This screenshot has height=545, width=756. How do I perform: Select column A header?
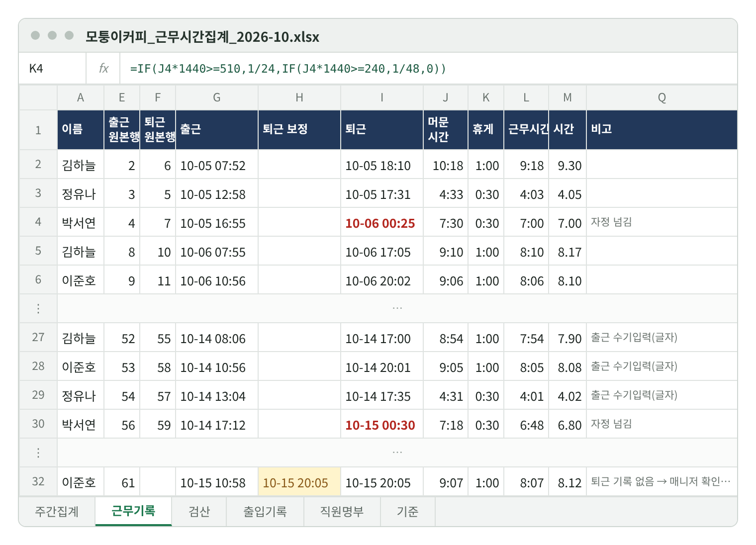pyautogui.click(x=81, y=97)
